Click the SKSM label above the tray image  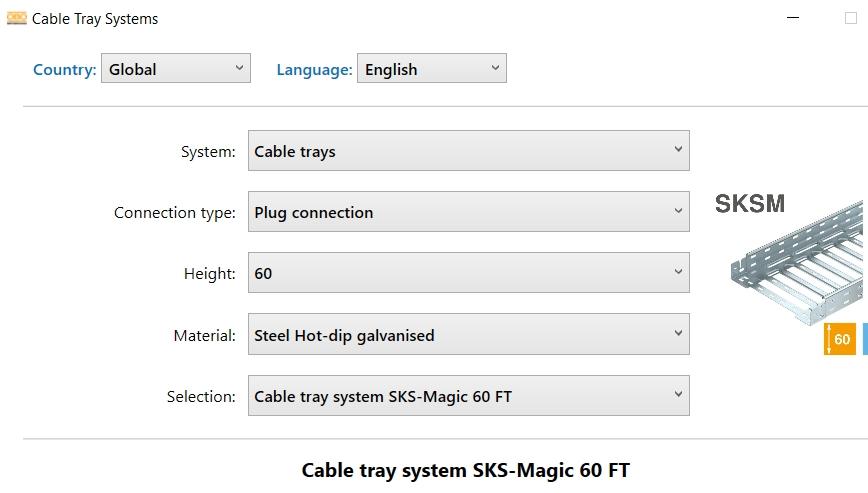click(749, 204)
